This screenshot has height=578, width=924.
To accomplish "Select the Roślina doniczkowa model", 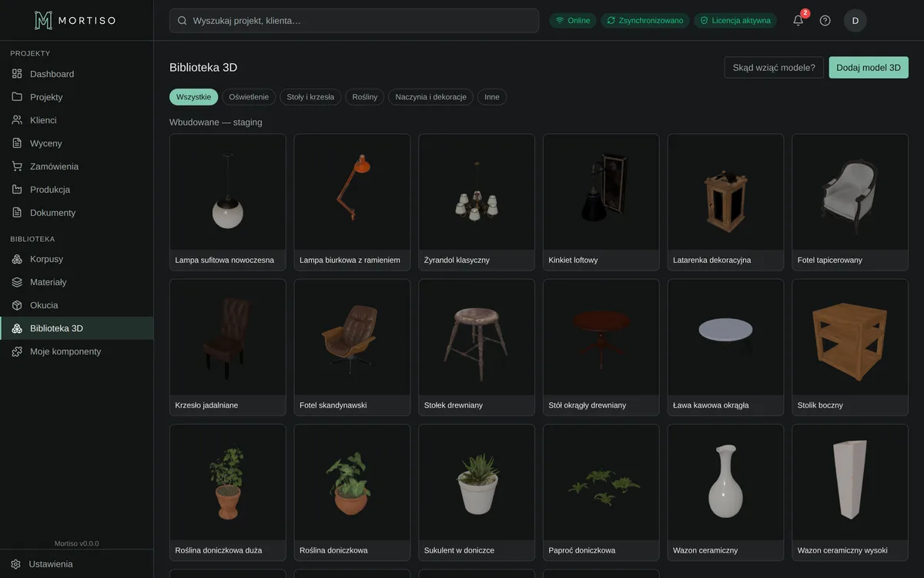I will (353, 492).
